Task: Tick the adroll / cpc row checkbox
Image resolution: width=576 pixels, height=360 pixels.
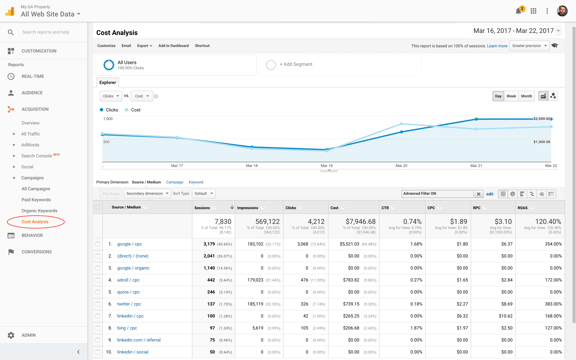Action: pyautogui.click(x=98, y=280)
